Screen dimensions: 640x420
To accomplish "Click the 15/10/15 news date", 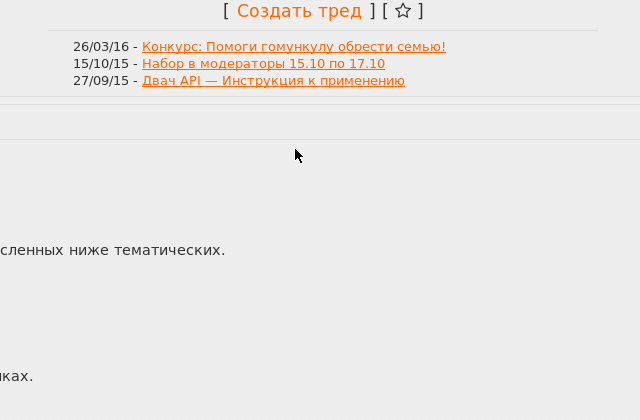I will [x=101, y=64].
